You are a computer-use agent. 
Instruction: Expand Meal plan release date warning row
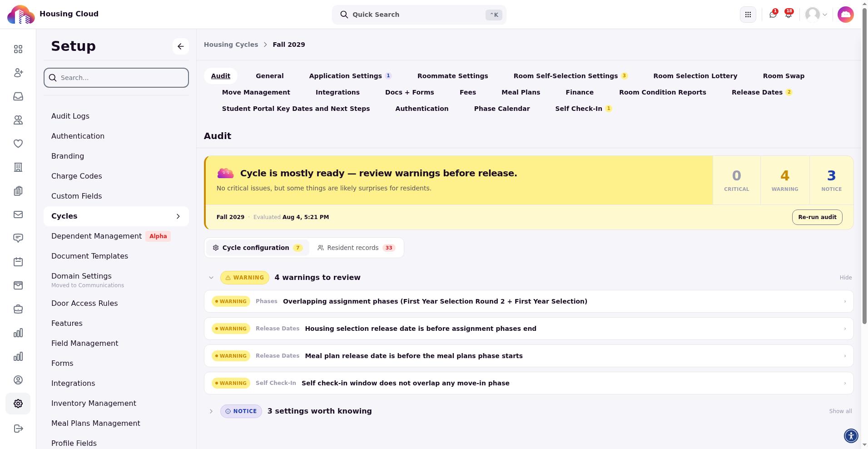[529, 356]
